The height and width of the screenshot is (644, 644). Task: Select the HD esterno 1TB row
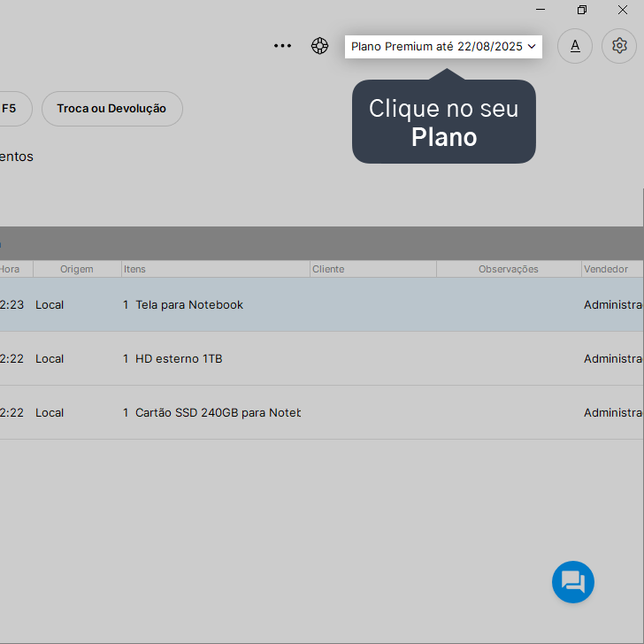click(x=322, y=358)
